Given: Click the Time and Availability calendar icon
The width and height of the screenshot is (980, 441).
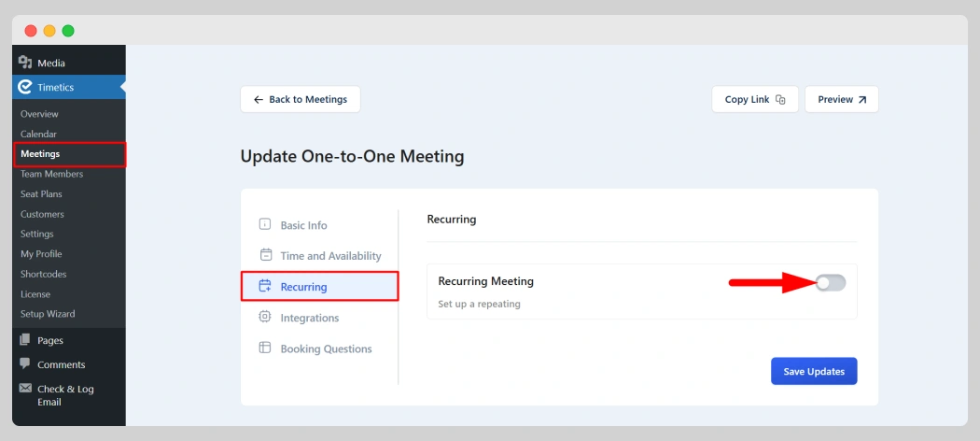Looking at the screenshot, I should (266, 254).
